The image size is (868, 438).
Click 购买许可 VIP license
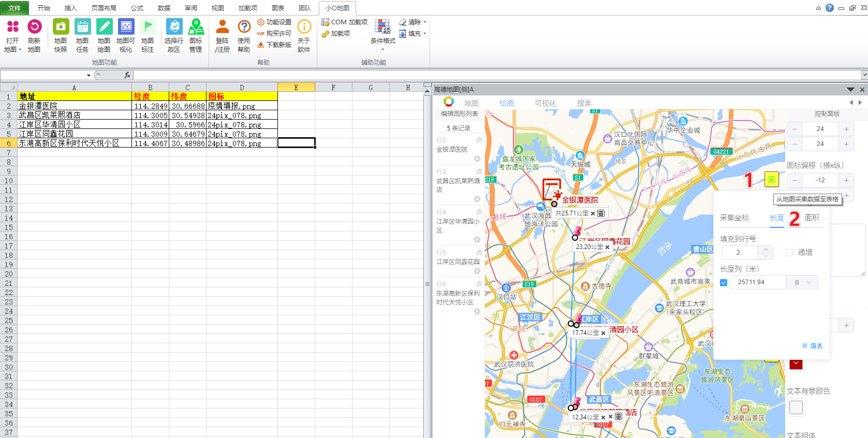click(274, 34)
